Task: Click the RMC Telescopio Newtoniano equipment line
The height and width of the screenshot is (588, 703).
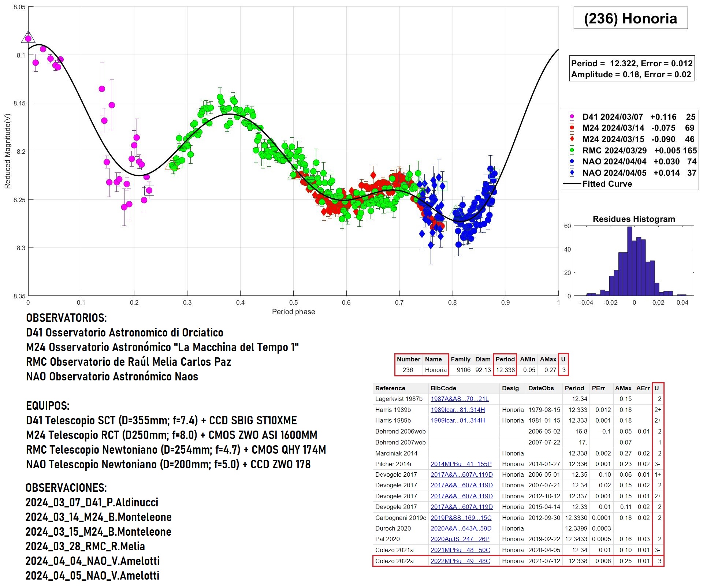Action: (x=176, y=449)
